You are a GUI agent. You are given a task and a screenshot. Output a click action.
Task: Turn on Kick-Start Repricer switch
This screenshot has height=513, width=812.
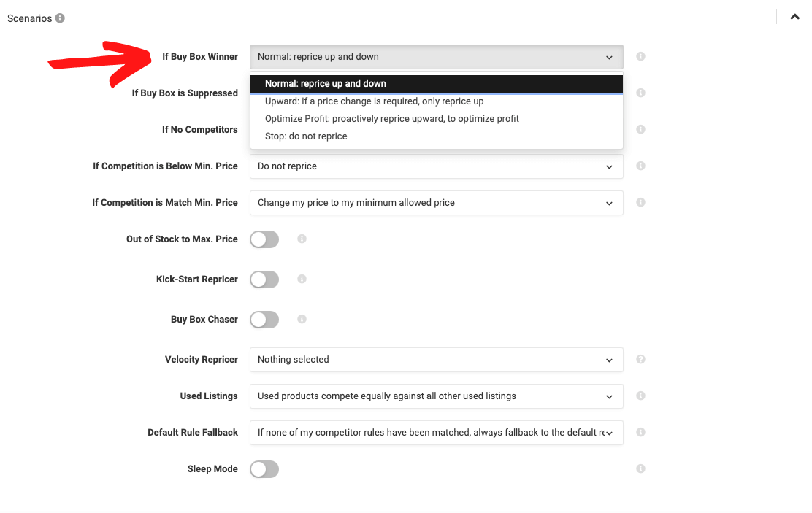point(264,279)
